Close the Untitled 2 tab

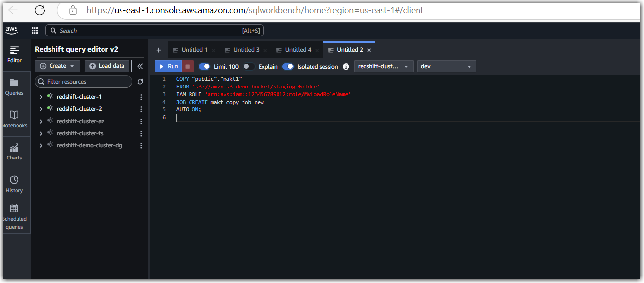pyautogui.click(x=369, y=50)
